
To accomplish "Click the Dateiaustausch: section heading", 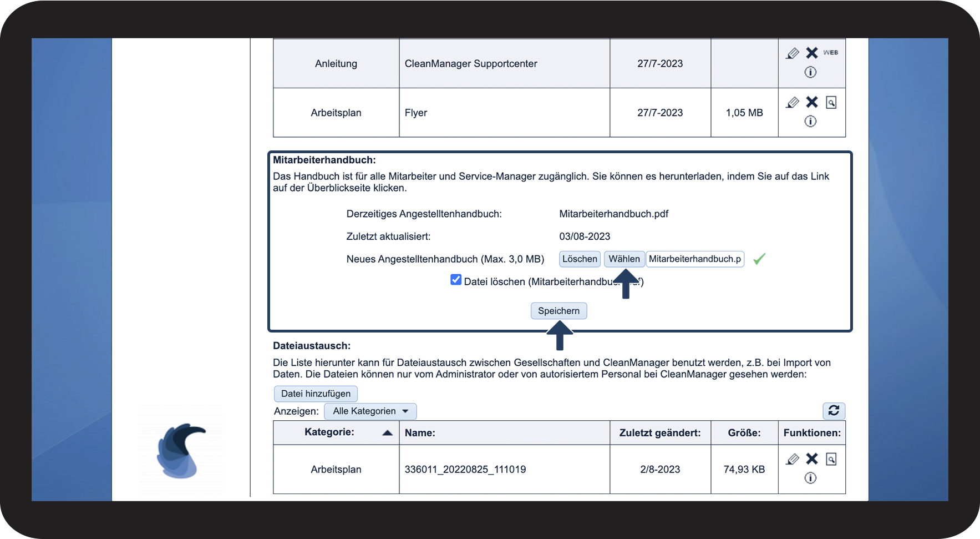I will click(312, 346).
